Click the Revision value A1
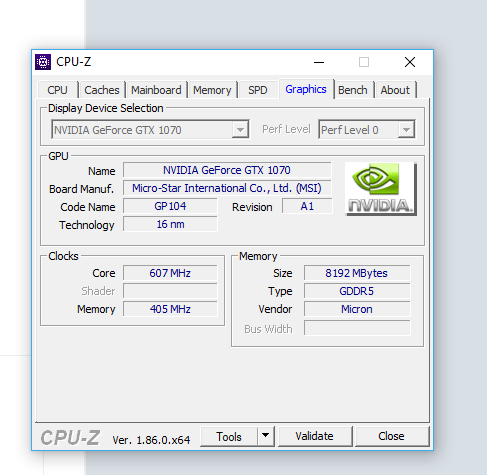This screenshot has height=475, width=487. (307, 206)
